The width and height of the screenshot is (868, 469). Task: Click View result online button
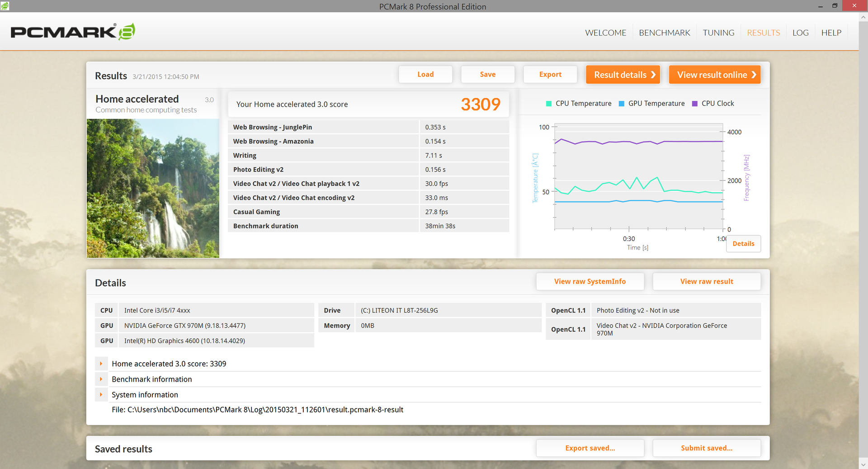(x=715, y=75)
